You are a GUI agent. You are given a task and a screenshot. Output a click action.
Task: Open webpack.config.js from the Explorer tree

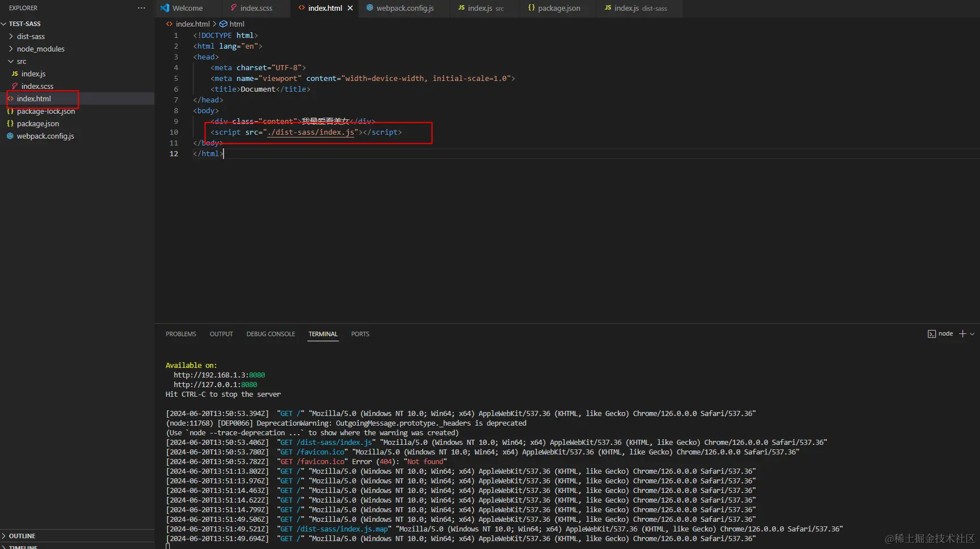pyautogui.click(x=77, y=136)
